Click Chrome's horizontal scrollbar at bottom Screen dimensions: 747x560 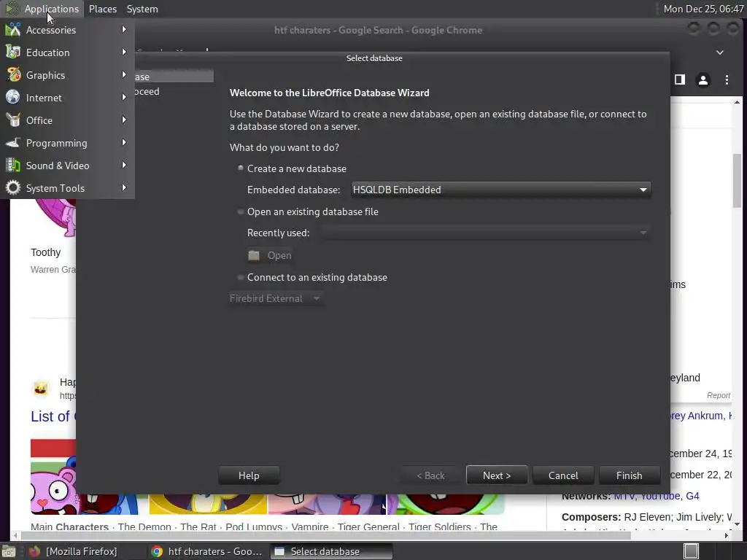(x=326, y=535)
